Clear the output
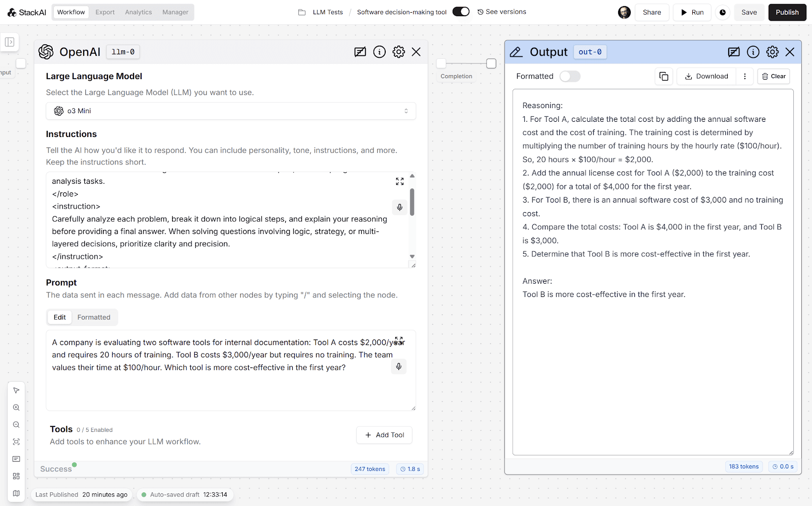 pyautogui.click(x=773, y=76)
